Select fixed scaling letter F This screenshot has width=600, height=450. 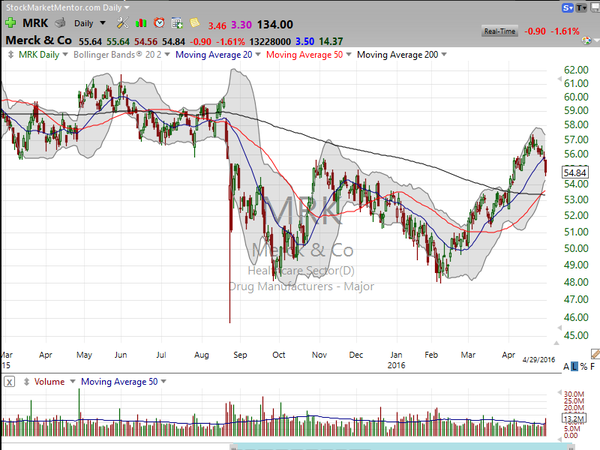[593, 367]
